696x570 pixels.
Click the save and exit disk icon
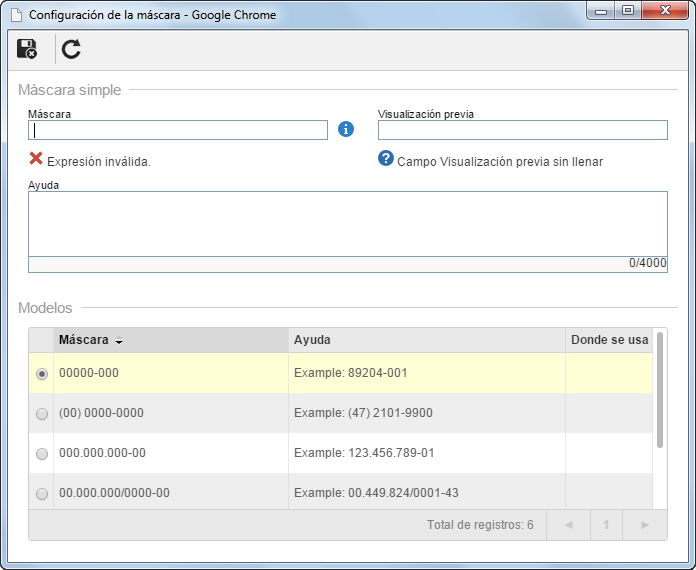point(27,49)
